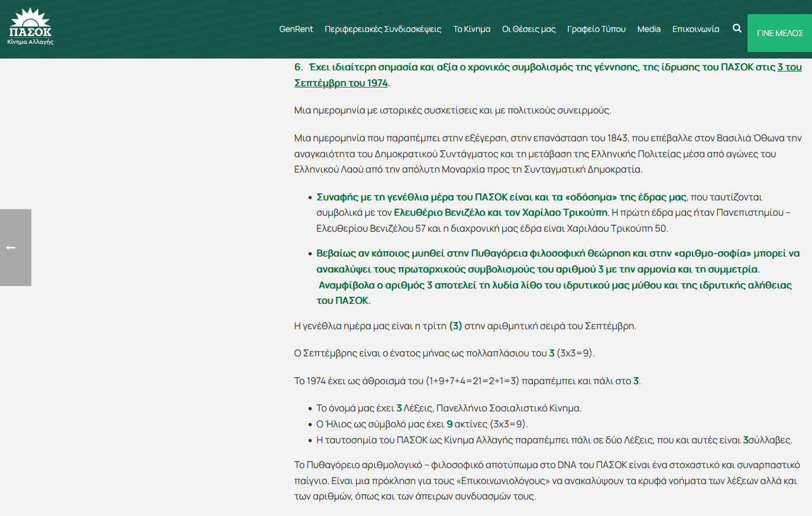The width and height of the screenshot is (812, 516).
Task: Open the Επικοινωνία menu item
Action: pyautogui.click(x=695, y=29)
